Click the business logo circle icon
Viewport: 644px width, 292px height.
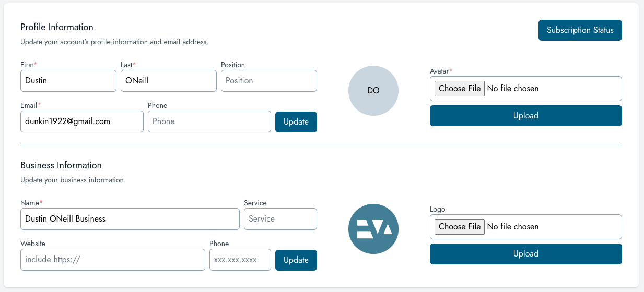(x=373, y=229)
